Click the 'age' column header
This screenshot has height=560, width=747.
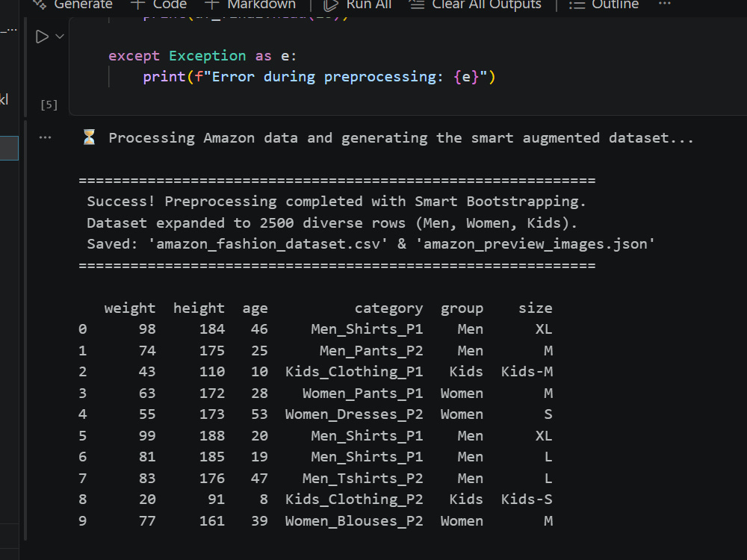coord(255,308)
